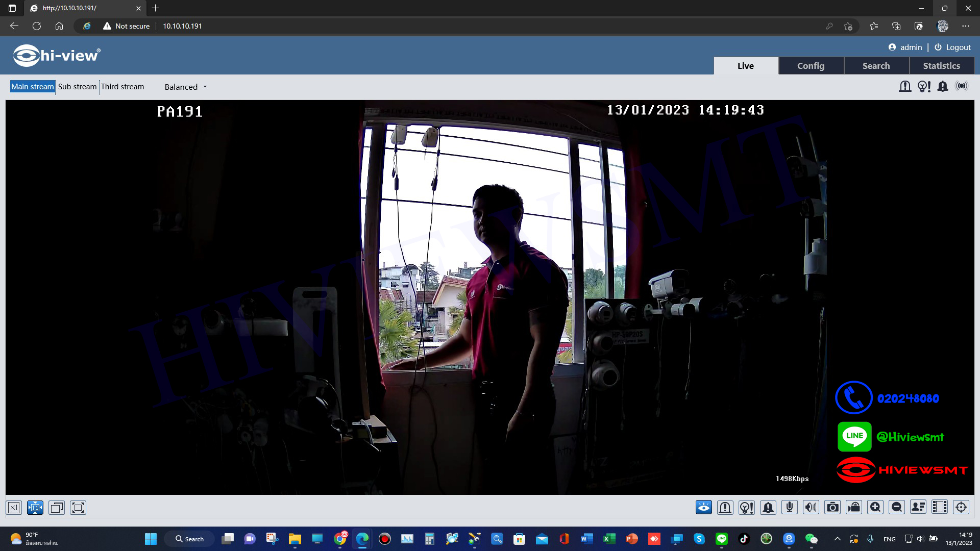Toggle the speaker sound button

pyautogui.click(x=811, y=507)
